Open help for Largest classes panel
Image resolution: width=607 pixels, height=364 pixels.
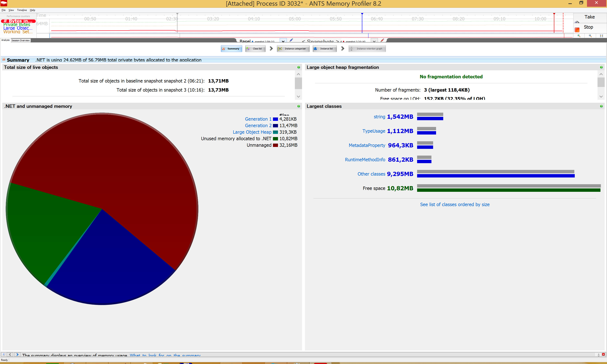pos(601,106)
